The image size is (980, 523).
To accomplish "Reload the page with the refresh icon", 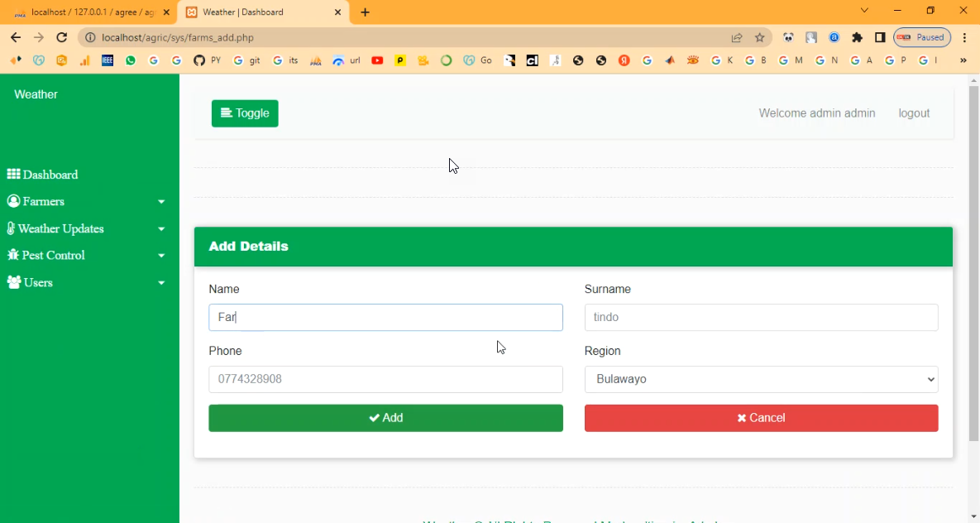I will (61, 37).
